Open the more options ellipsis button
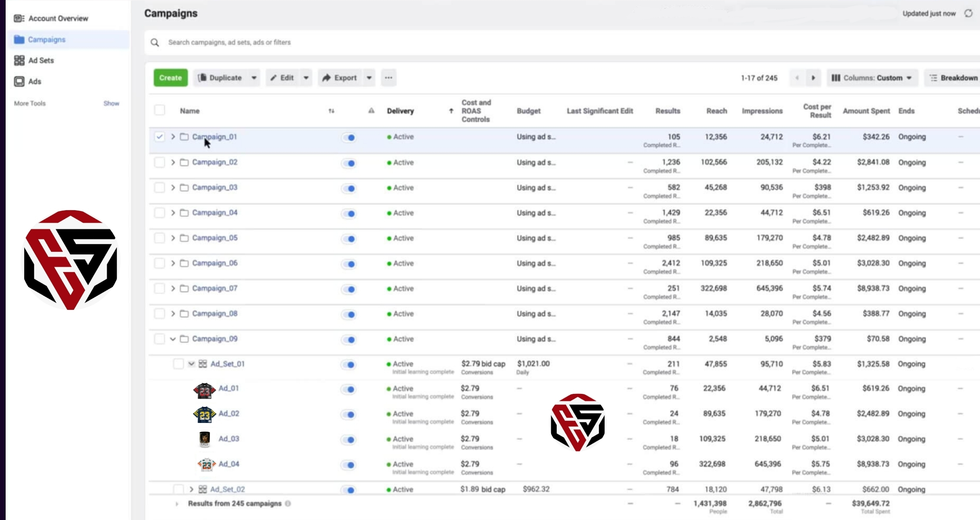The height and width of the screenshot is (520, 980). click(x=389, y=78)
